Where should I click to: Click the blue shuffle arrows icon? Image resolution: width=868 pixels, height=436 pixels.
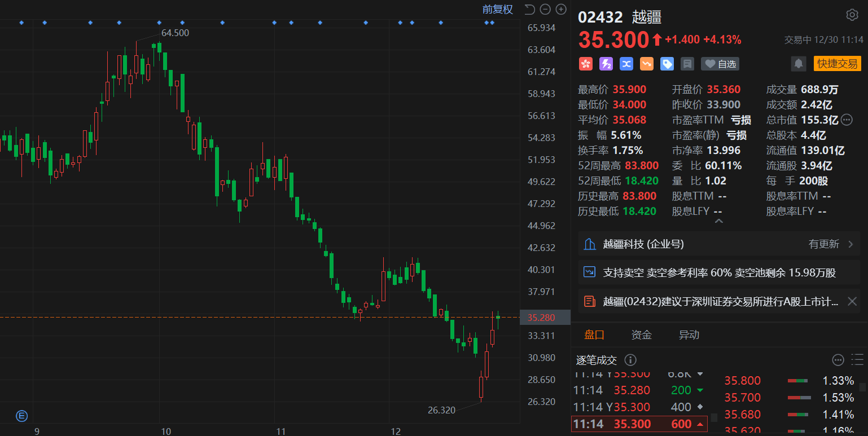[626, 64]
